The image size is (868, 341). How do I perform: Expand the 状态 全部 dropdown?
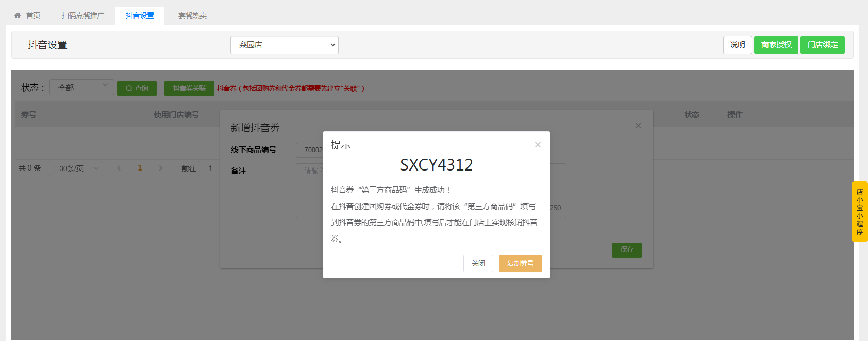coord(82,88)
